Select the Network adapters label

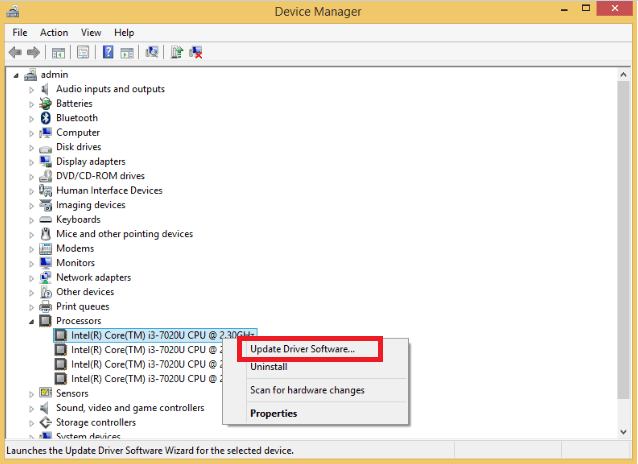click(94, 278)
